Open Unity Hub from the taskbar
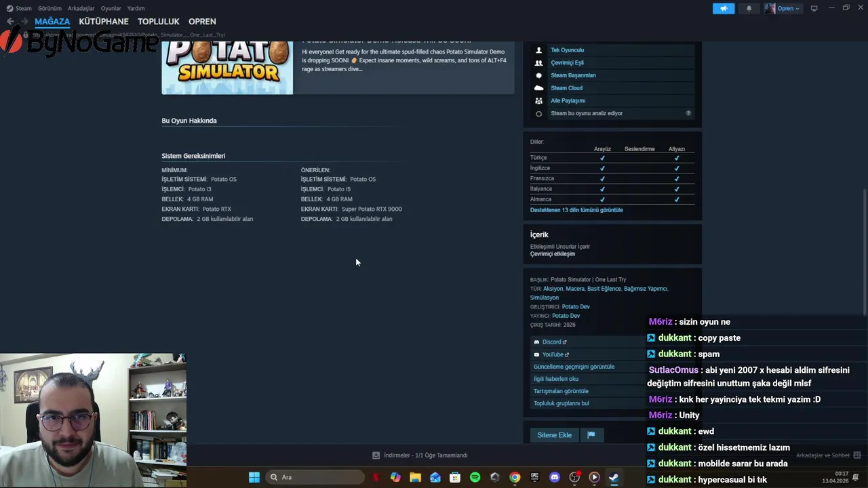Image resolution: width=868 pixels, height=488 pixels. tap(494, 477)
